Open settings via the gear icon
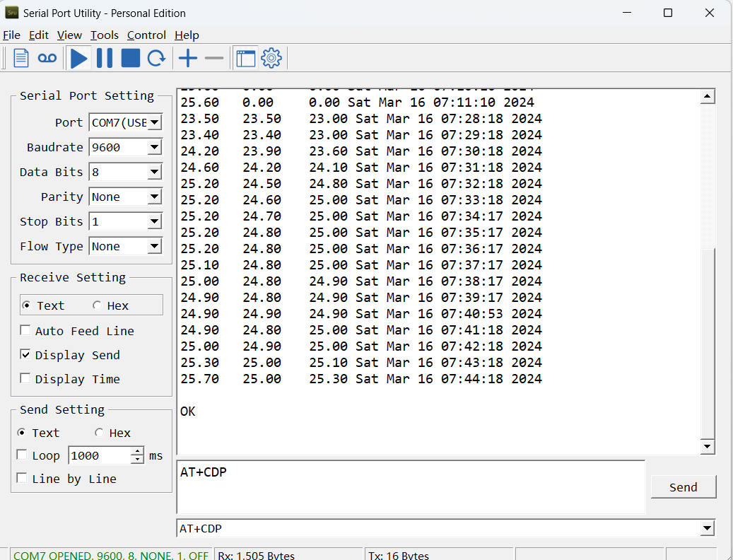The image size is (733, 560). pyautogui.click(x=271, y=59)
